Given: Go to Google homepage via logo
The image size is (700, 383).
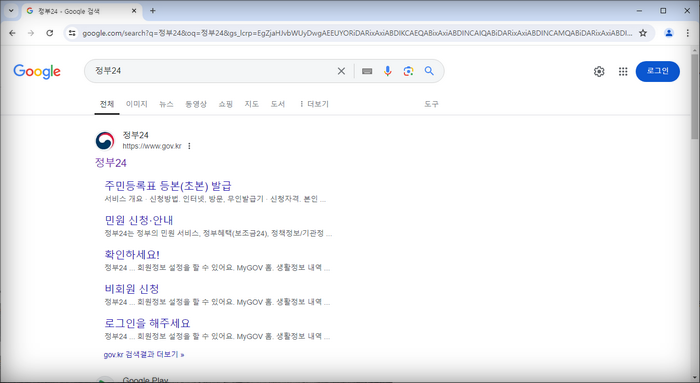Looking at the screenshot, I should [x=37, y=71].
